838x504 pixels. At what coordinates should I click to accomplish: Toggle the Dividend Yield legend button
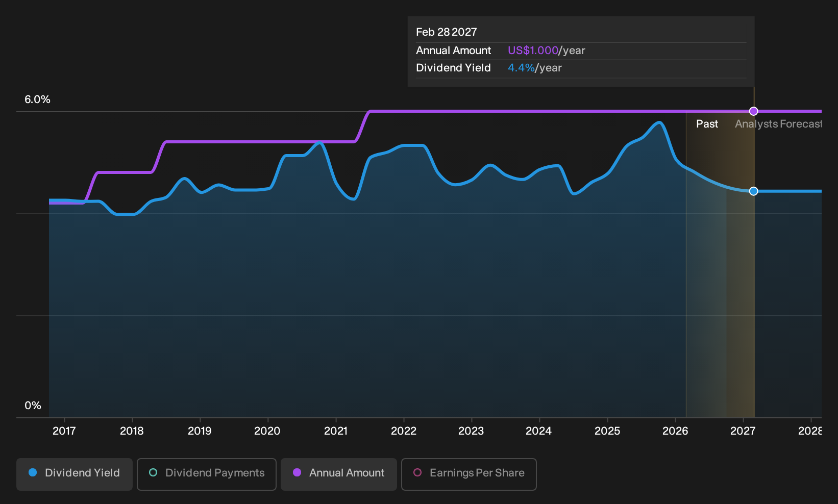(x=75, y=474)
